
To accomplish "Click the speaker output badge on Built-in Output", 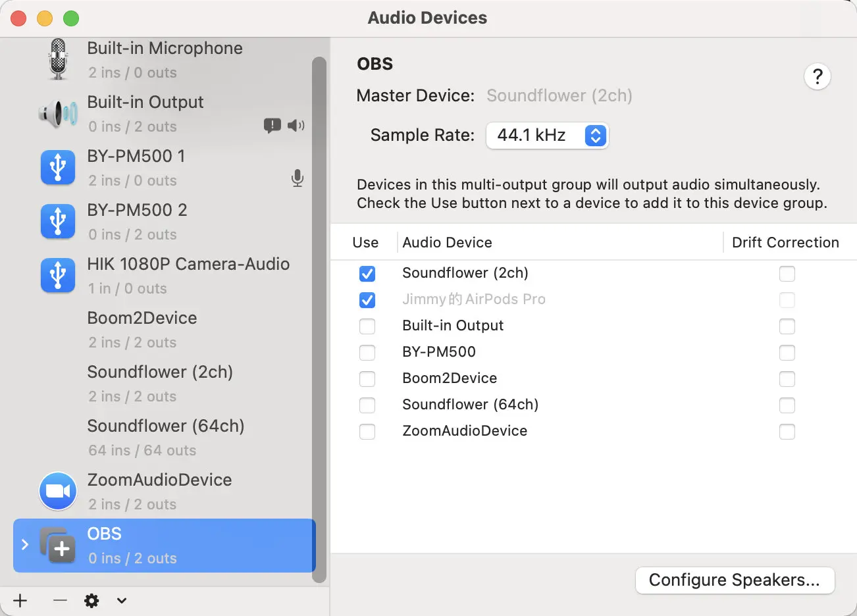I will click(x=296, y=125).
